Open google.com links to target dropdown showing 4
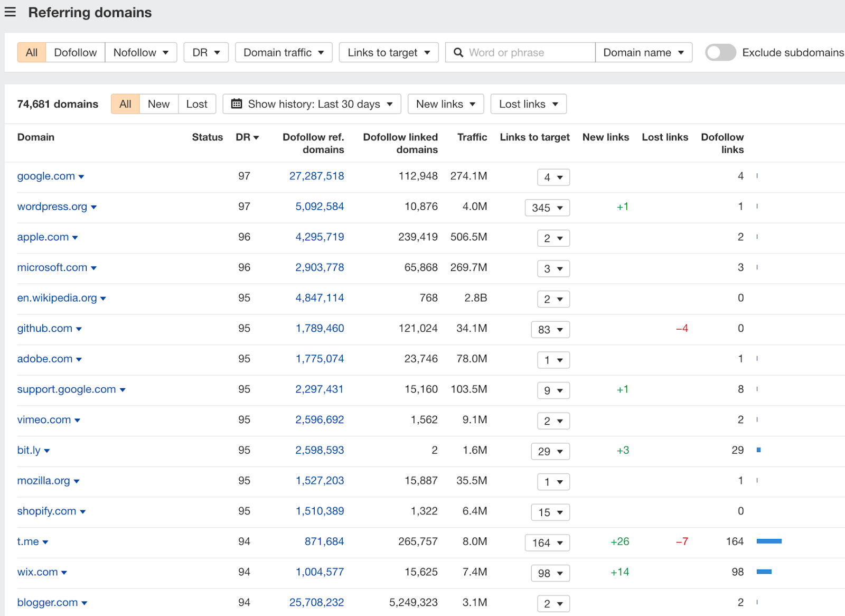This screenshot has width=845, height=616. tap(553, 178)
